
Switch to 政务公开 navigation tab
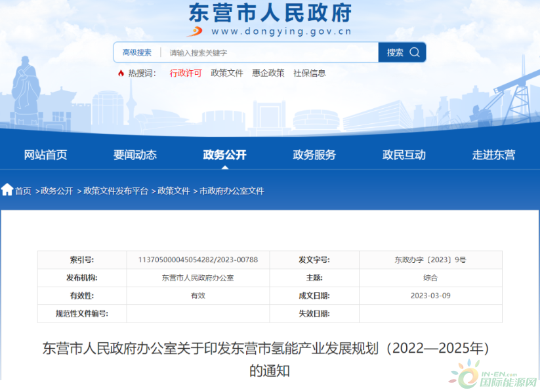(x=225, y=155)
